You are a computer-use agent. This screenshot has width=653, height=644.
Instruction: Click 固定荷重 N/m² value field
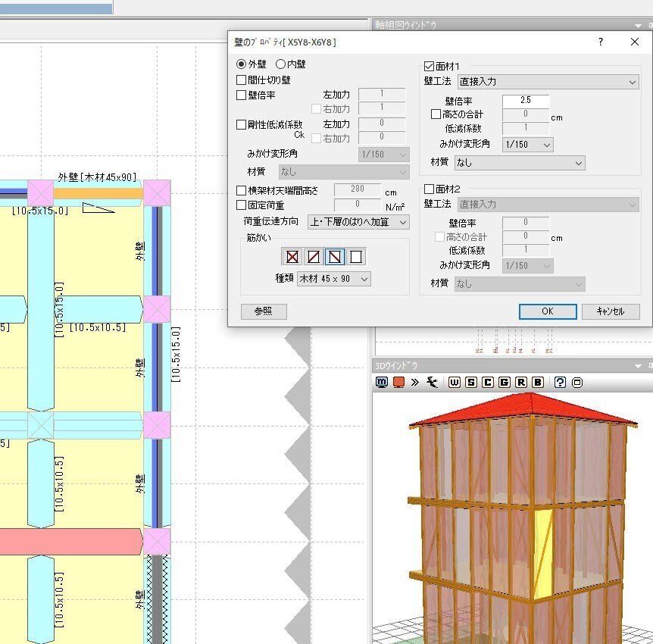coord(358,205)
